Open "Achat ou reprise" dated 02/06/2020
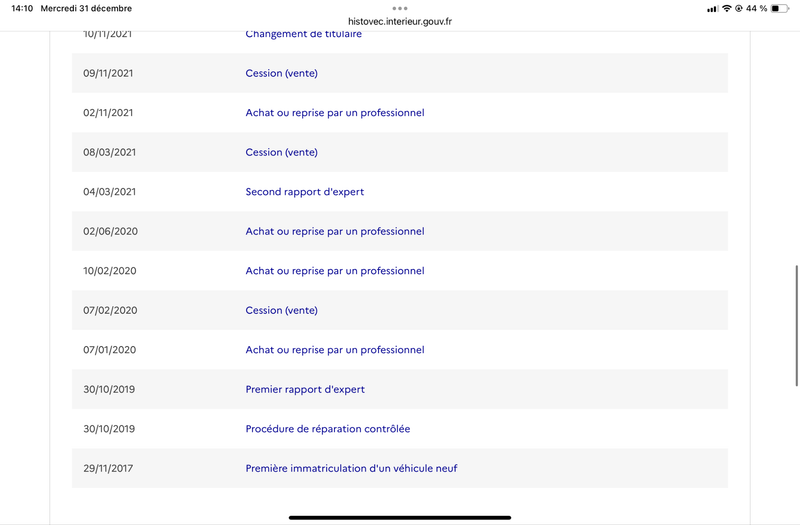Viewport: 800px width, 525px height. (x=335, y=231)
